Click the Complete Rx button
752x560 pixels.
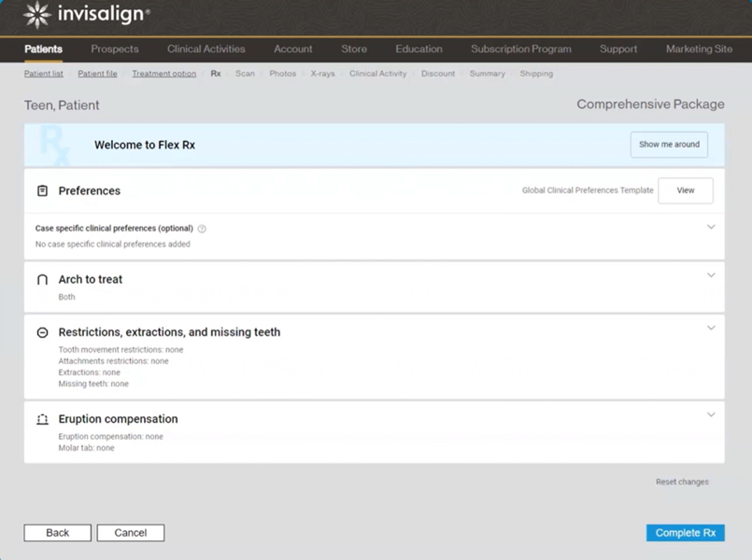click(x=685, y=533)
